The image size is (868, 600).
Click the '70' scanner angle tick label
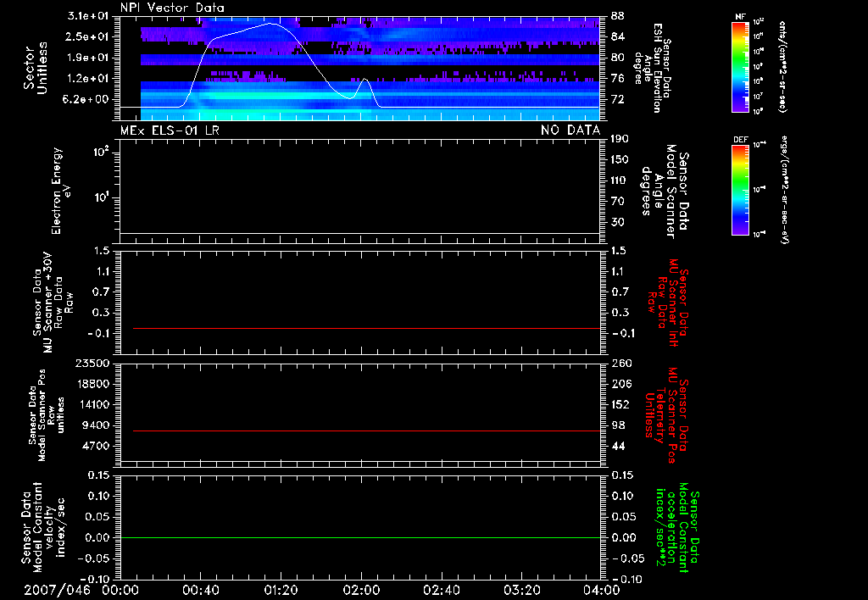click(618, 202)
